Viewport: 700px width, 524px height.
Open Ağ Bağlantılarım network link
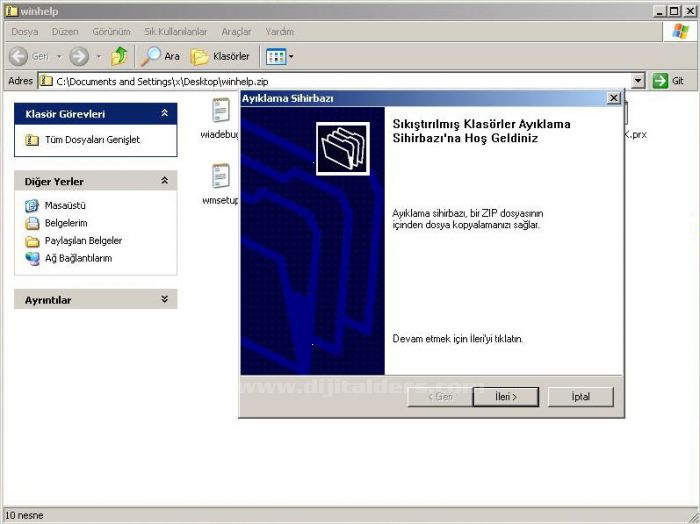pos(78,258)
